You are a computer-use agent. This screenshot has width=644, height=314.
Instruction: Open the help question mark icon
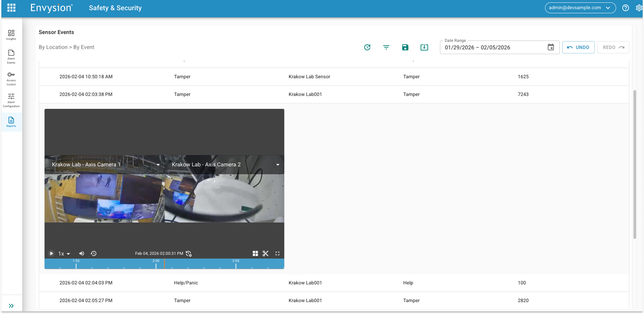click(x=625, y=8)
